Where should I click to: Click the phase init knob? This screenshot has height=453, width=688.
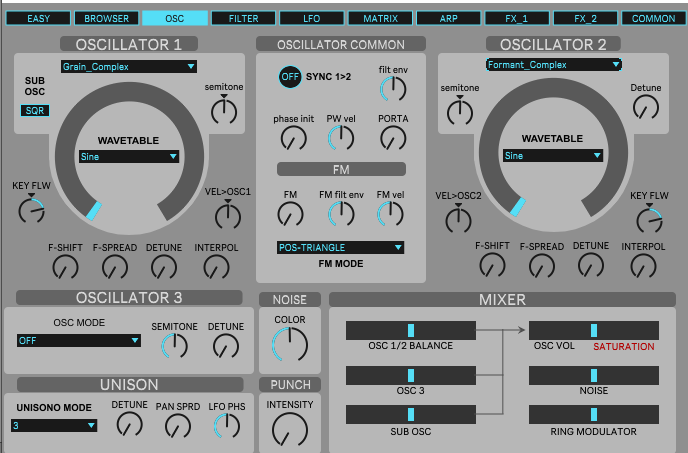tap(292, 138)
